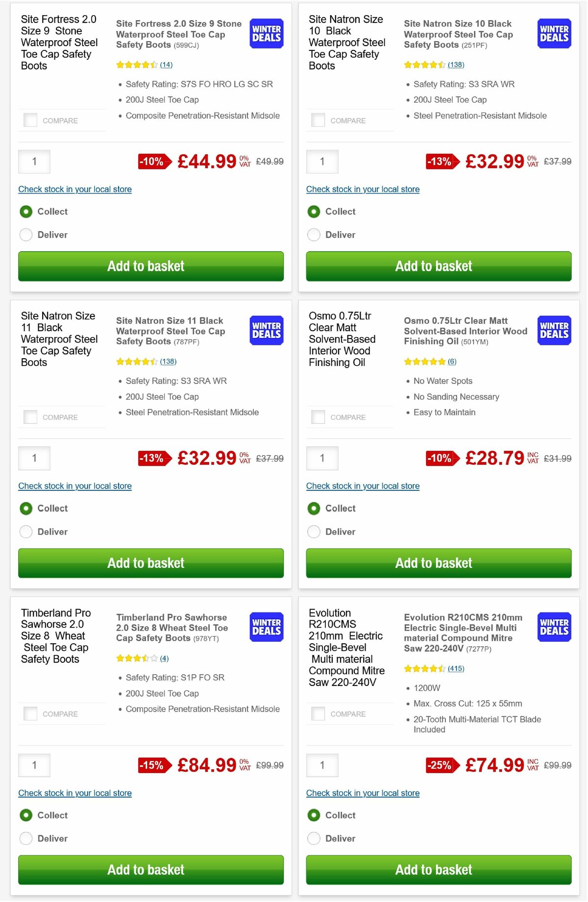Viewport: 588px width, 902px height.
Task: Select Collect for Site Natron Size 11 boots
Action: [x=26, y=508]
